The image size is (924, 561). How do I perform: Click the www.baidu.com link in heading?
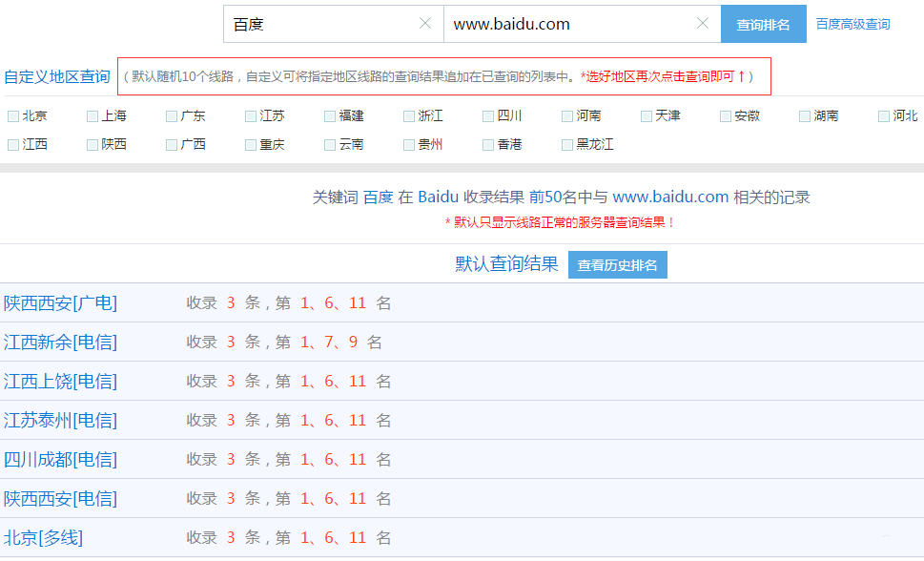pos(670,197)
